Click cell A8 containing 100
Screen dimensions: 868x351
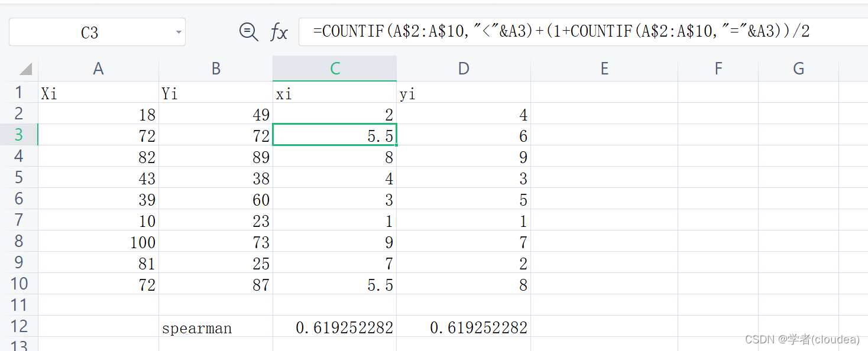coord(98,241)
